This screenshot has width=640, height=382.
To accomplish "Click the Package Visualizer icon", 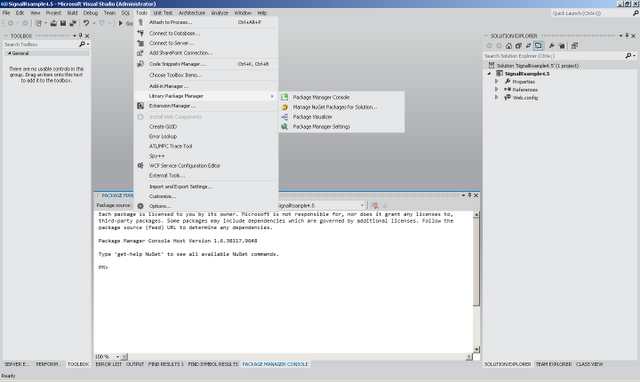I will pyautogui.click(x=284, y=117).
